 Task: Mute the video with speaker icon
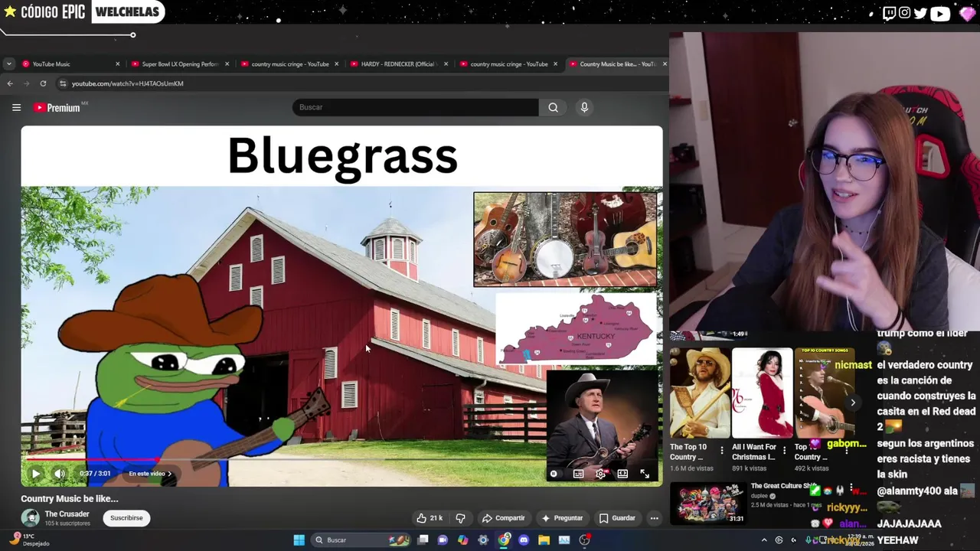59,474
